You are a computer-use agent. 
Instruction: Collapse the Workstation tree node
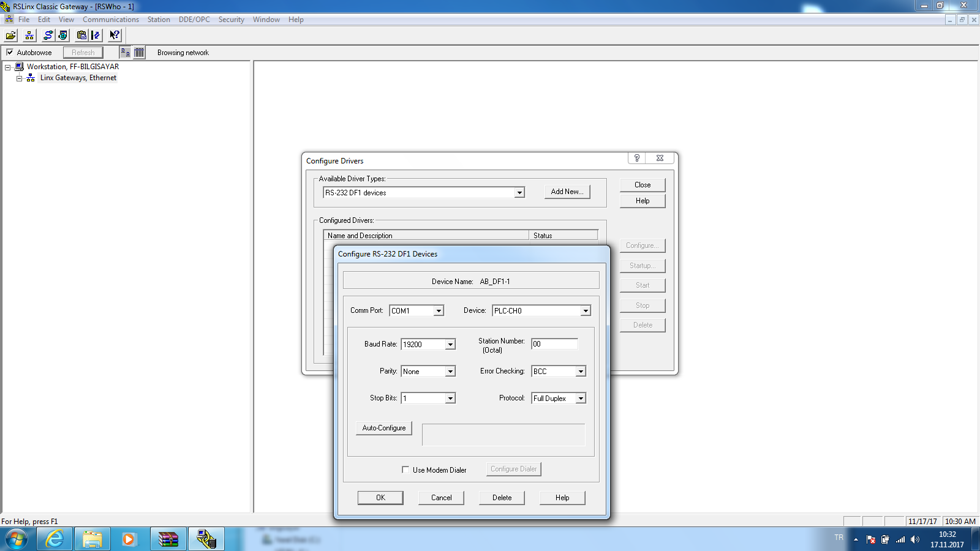(x=8, y=67)
